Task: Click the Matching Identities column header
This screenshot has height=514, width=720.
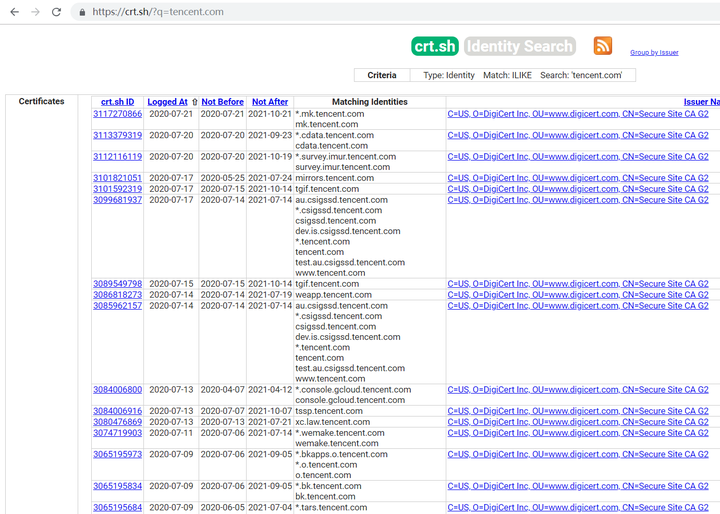Action: [x=370, y=102]
